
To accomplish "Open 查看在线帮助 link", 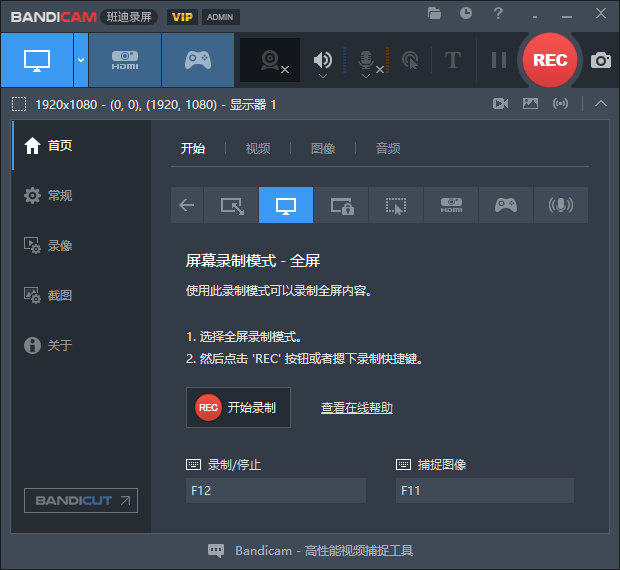I will 356,408.
